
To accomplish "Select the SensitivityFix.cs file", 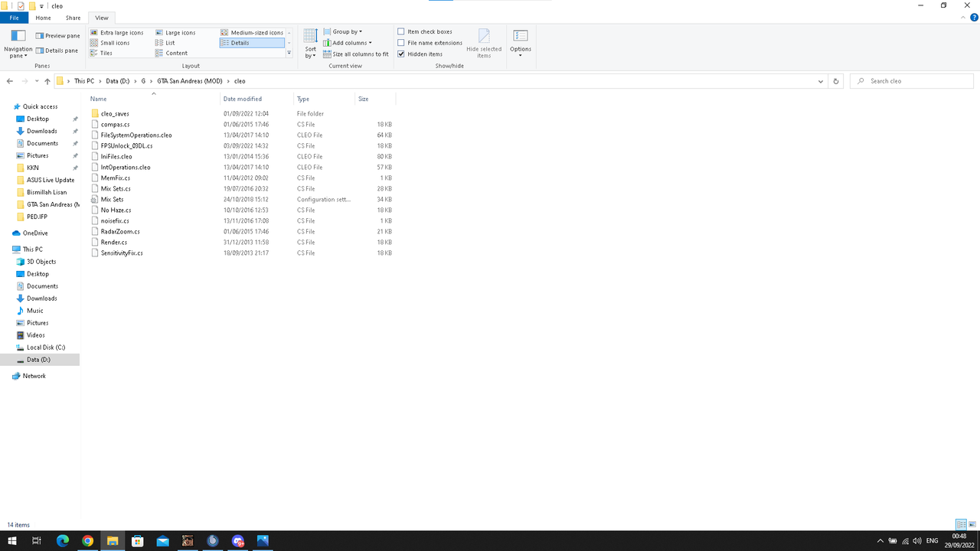I will tap(122, 253).
